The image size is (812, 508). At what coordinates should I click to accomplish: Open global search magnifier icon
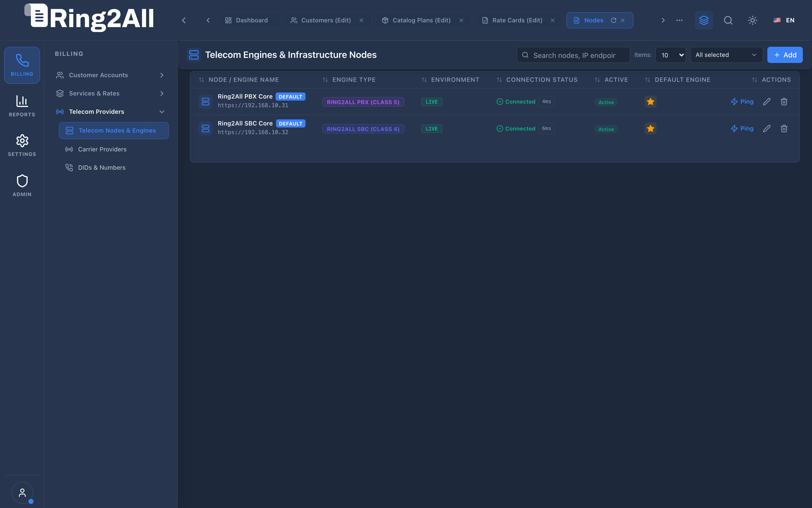click(x=728, y=20)
